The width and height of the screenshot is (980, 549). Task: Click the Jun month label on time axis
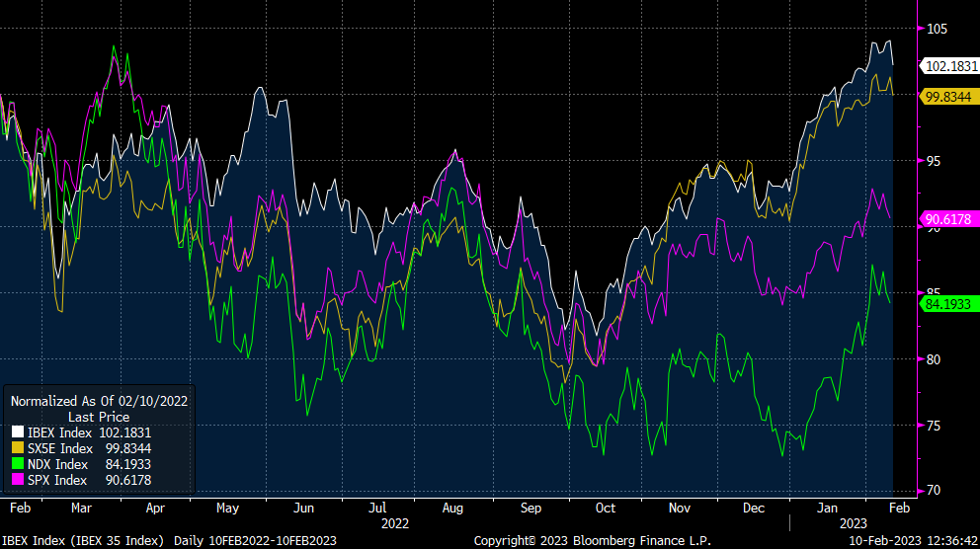click(303, 508)
